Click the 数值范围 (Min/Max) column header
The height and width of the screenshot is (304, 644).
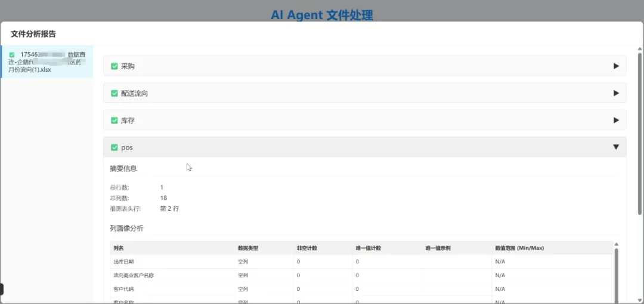(x=519, y=248)
